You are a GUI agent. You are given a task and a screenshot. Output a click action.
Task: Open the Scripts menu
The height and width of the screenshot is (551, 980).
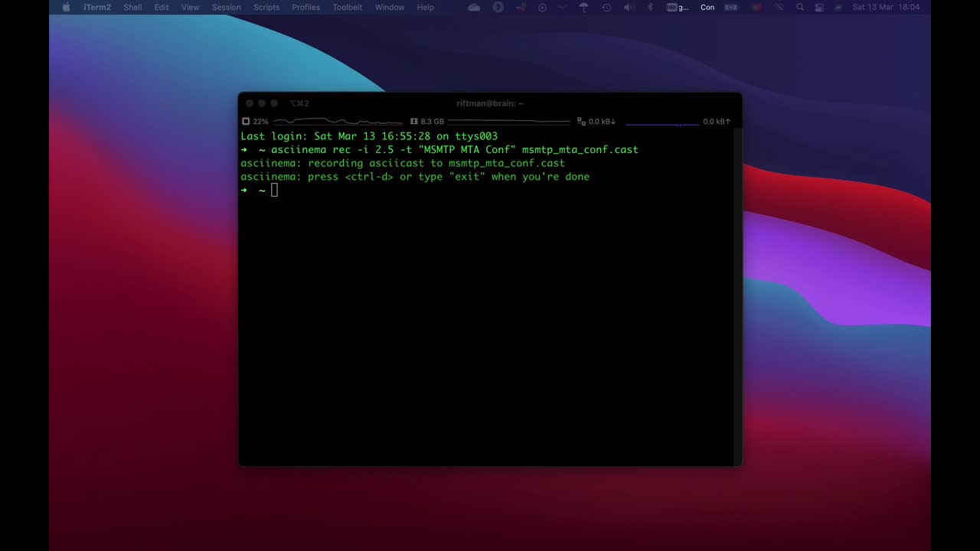(266, 7)
